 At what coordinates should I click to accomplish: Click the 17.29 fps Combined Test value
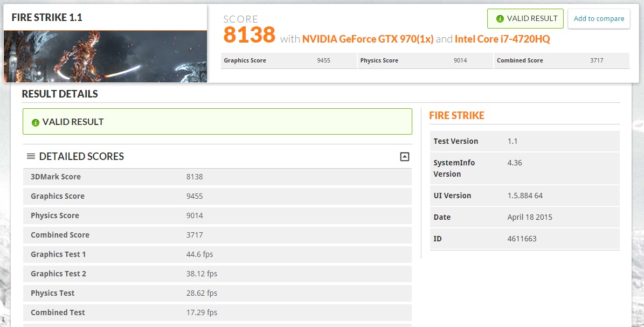[x=202, y=312]
